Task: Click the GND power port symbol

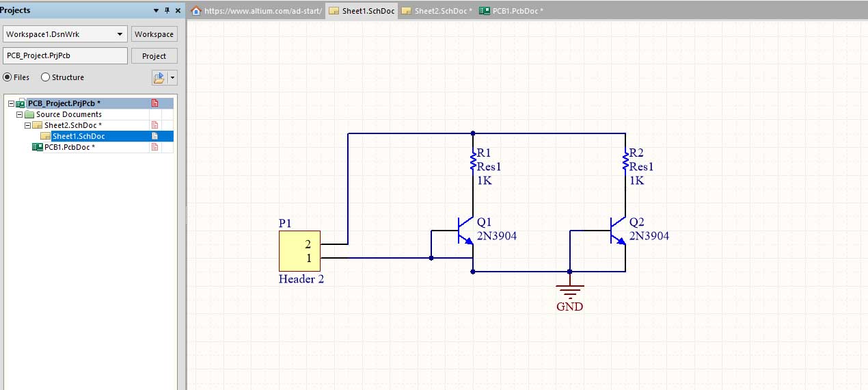Action: pos(569,289)
